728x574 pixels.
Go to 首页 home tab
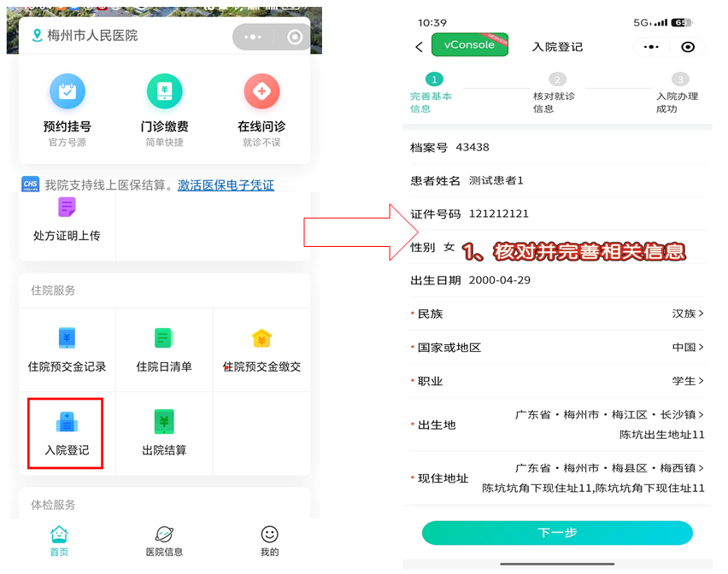[x=59, y=541]
